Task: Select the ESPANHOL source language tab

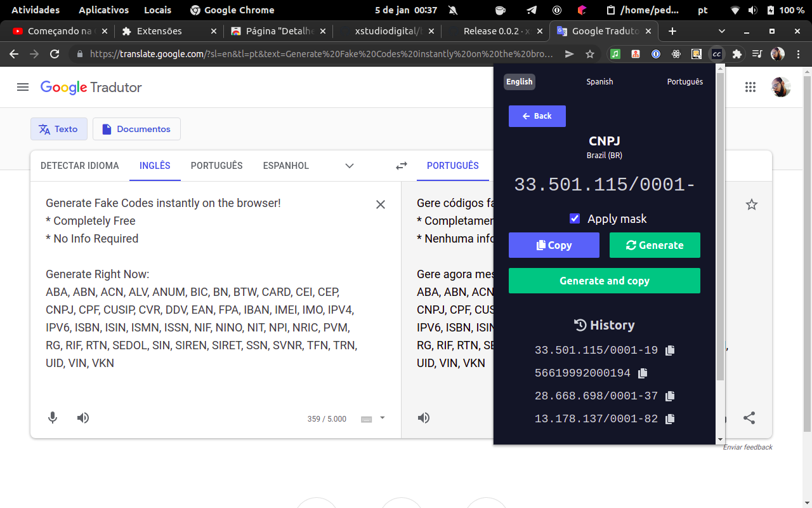Action: 285,166
